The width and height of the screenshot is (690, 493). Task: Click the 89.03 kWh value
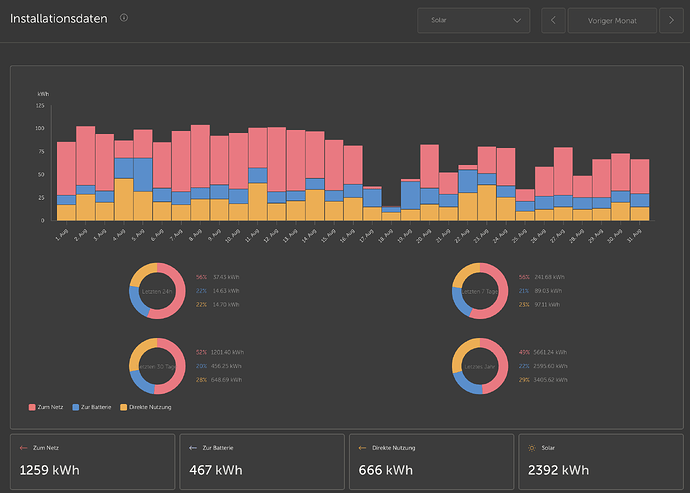[x=548, y=291]
